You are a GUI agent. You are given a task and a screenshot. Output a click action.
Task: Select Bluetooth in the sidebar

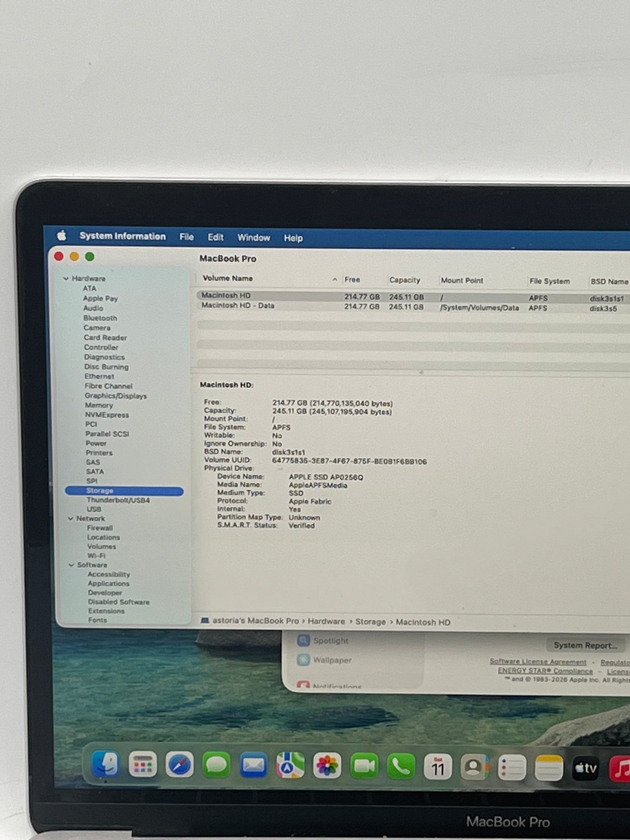click(x=100, y=318)
